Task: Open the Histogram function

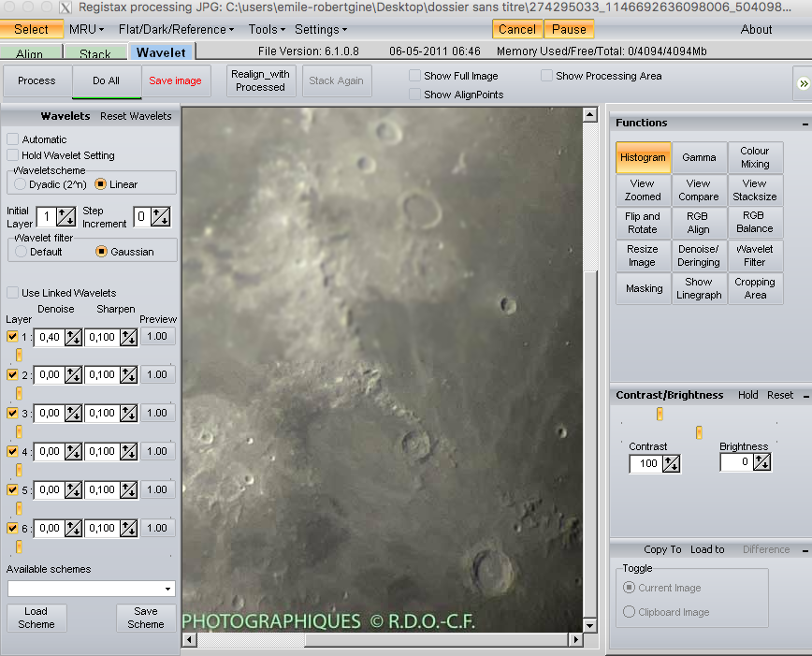Action: pyautogui.click(x=644, y=157)
